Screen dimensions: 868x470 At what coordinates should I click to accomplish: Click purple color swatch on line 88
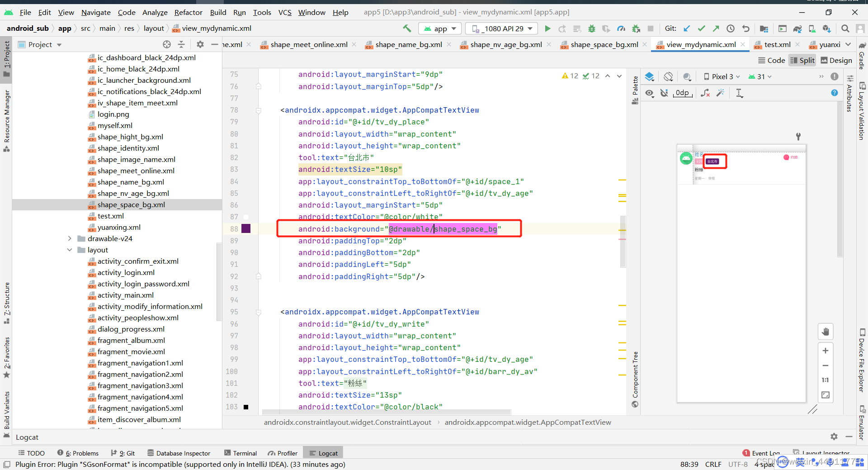point(246,228)
